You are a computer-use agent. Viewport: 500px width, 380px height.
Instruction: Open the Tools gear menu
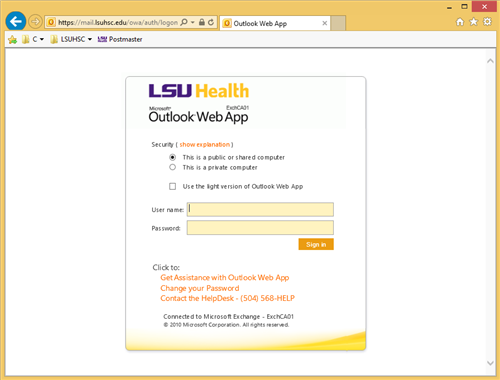coord(487,22)
